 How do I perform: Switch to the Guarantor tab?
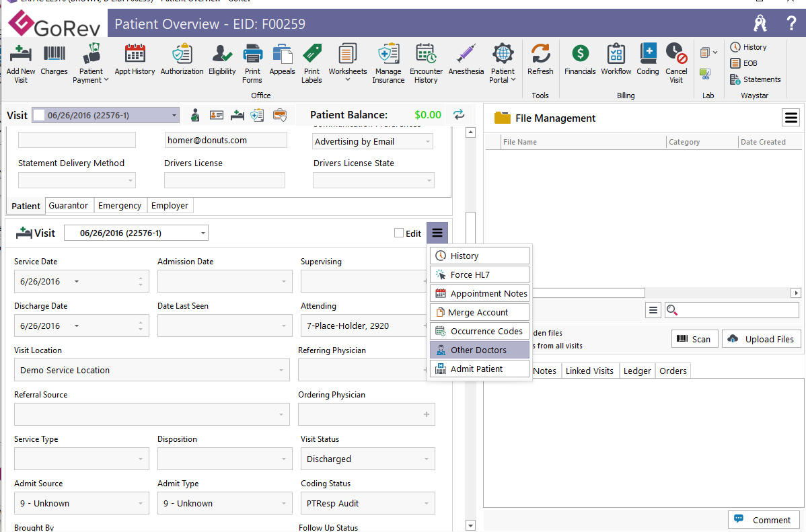(69, 206)
